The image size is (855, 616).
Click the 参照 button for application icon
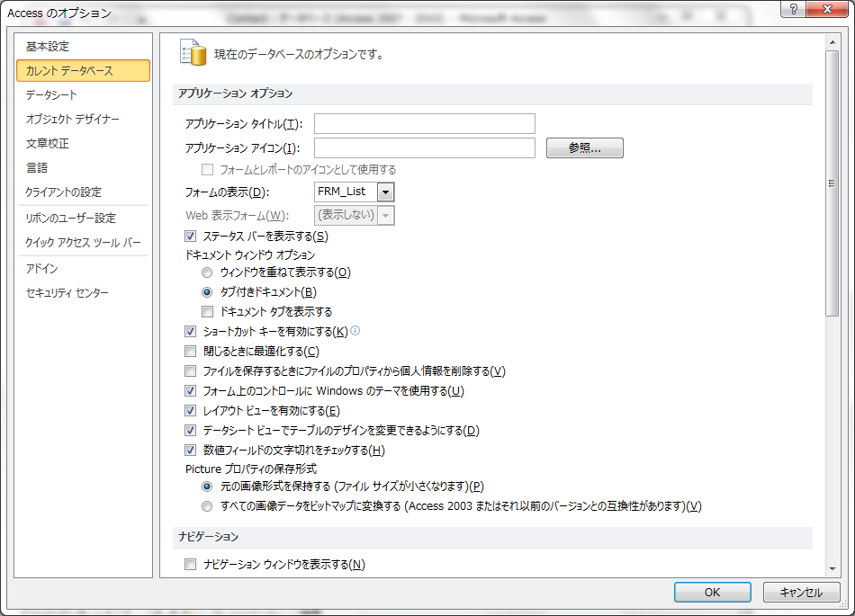[583, 147]
